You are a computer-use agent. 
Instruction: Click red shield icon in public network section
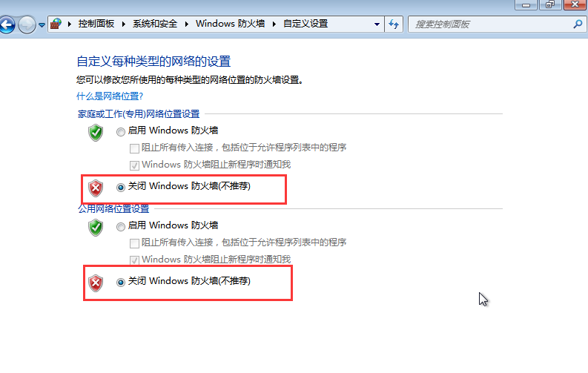pyautogui.click(x=96, y=283)
